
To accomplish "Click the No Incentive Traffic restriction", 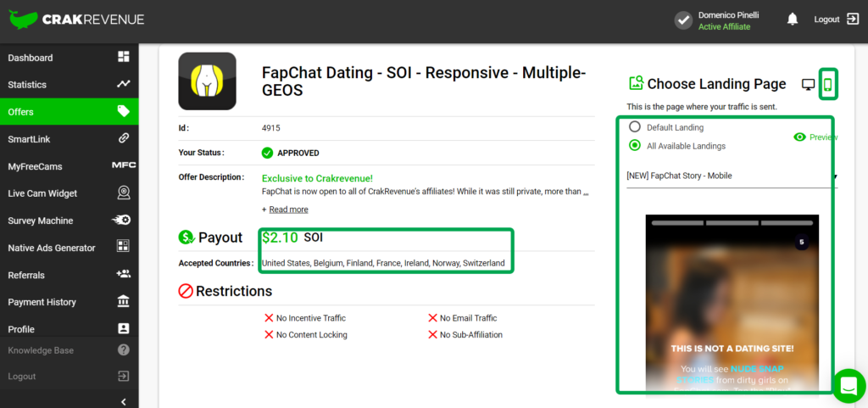I will [305, 318].
